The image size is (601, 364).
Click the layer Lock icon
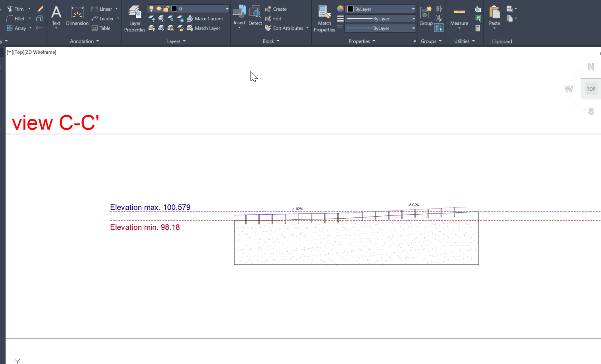pos(180,18)
